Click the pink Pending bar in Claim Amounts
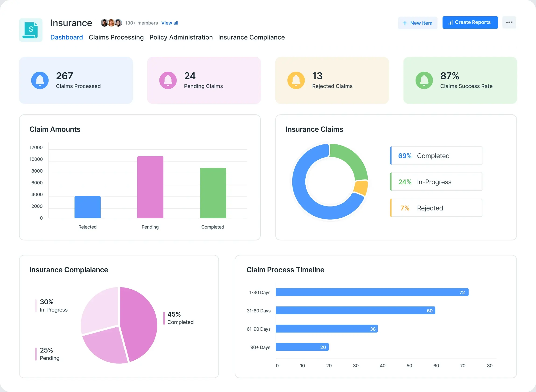536x392 pixels. (150, 187)
